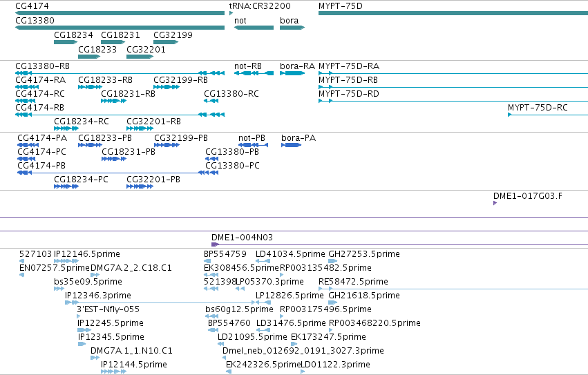The image size is (588, 375).
Task: Click protein CG4174-PC label
Action: click(x=42, y=152)
